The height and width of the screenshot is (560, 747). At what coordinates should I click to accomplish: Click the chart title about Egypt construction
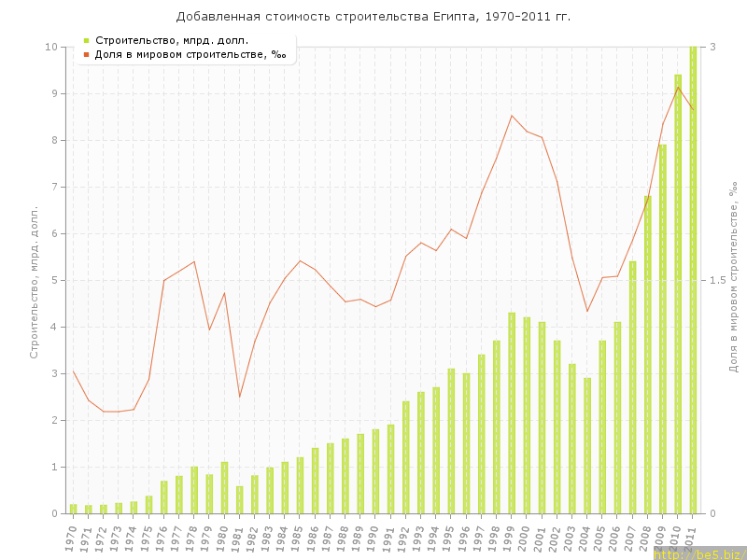tap(373, 17)
